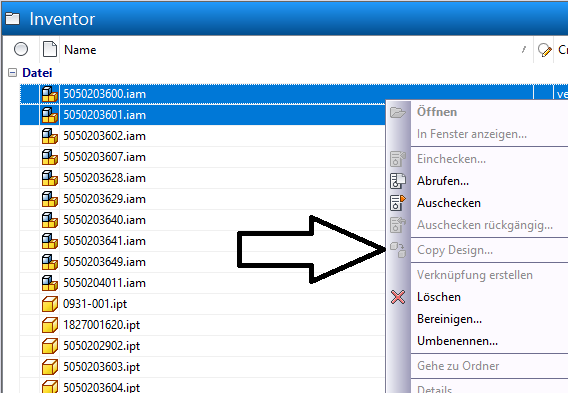Select part file 5050202902.ipt
568x393 pixels.
[x=102, y=346]
